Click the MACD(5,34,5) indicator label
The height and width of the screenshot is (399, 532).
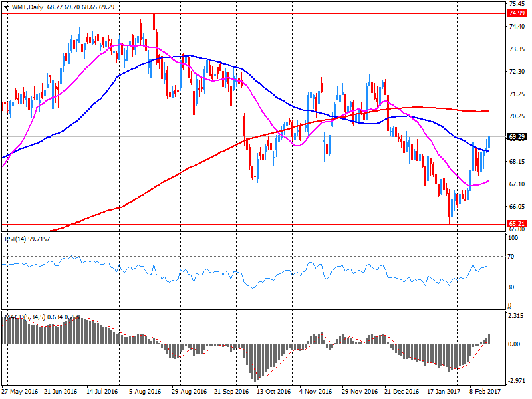(43, 317)
